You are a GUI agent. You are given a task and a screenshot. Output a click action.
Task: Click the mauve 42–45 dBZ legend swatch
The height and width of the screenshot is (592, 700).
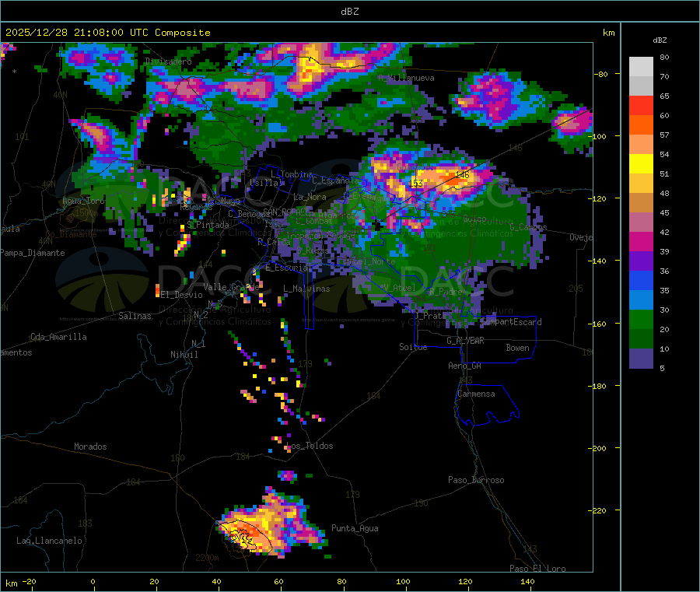tap(641, 222)
